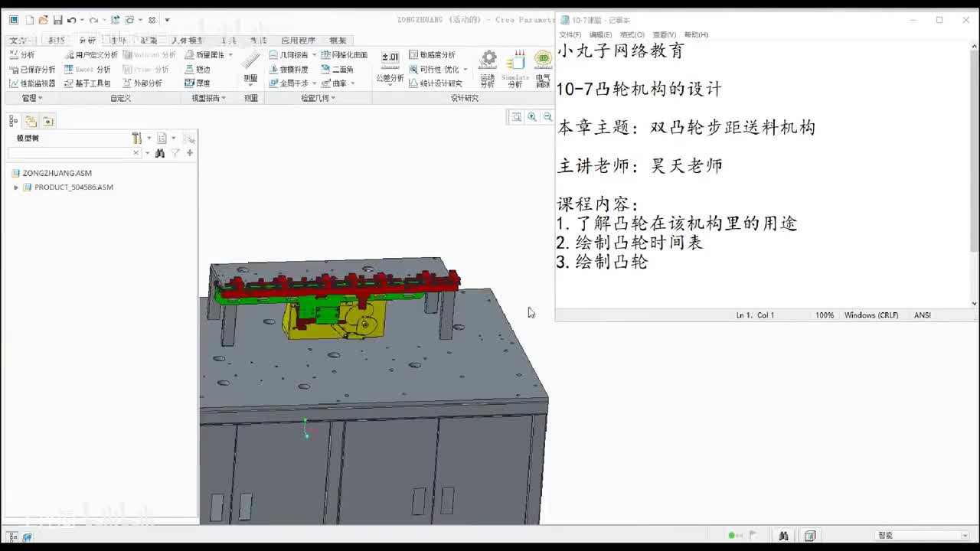Redo the action in Creo toolbar
This screenshot has height=551, width=980.
click(93, 20)
